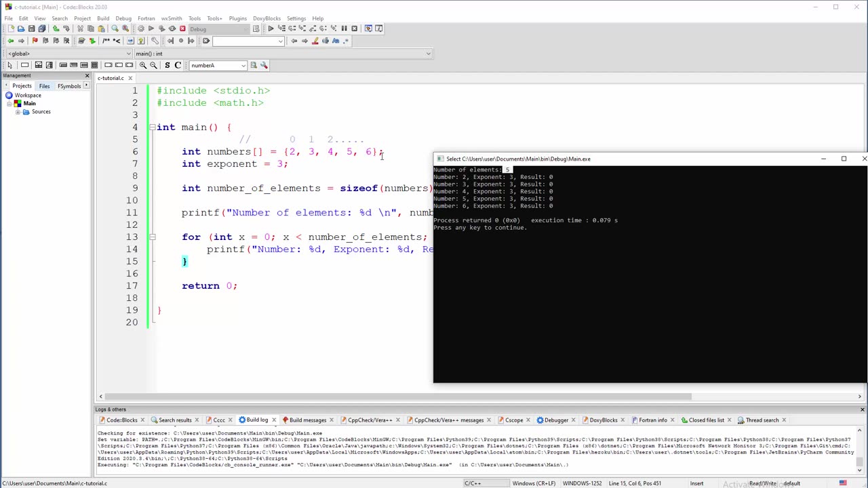This screenshot has height=488, width=868.
Task: Open the <global> scope dropdown
Action: tap(68, 54)
